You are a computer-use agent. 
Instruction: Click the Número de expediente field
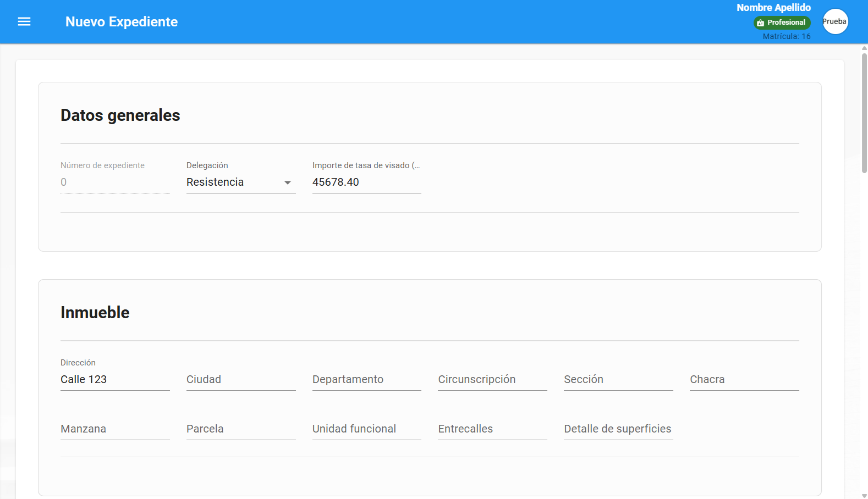point(114,182)
